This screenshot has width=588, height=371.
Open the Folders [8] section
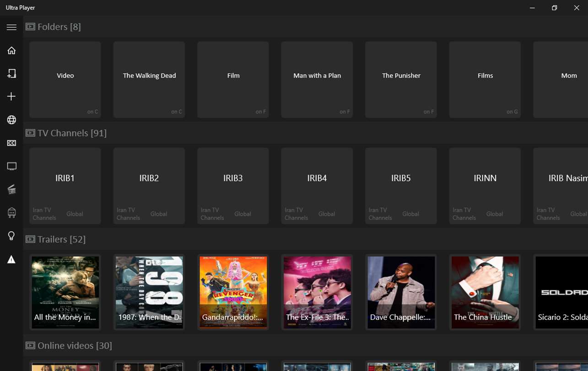[59, 27]
